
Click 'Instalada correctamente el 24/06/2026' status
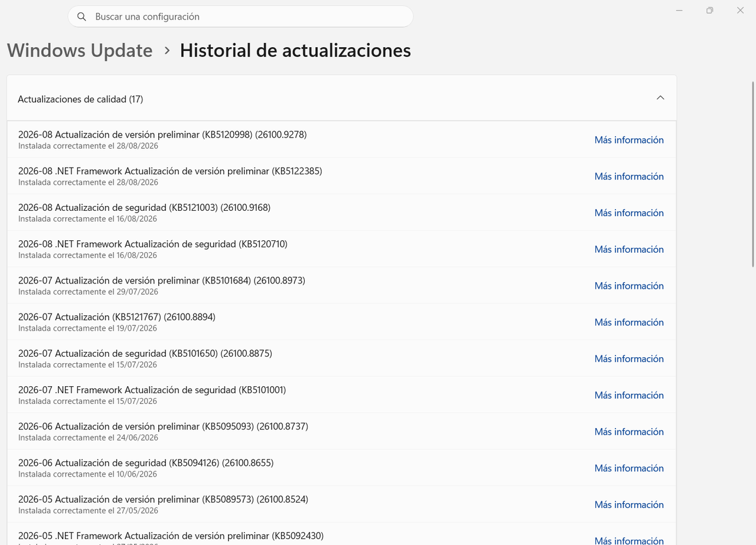point(88,438)
